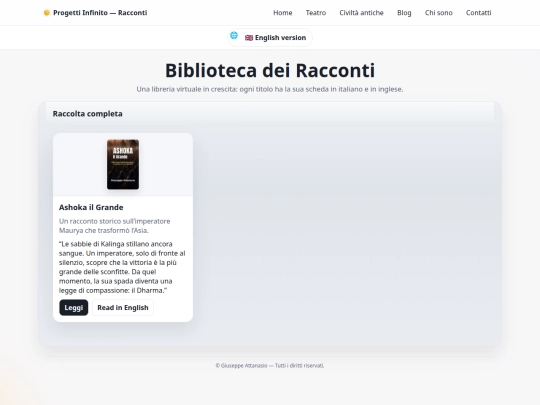
Task: Click the Leggi button
Action: point(74,308)
